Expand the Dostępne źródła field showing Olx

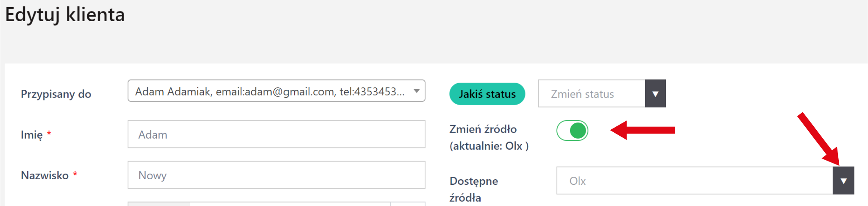pos(694,181)
